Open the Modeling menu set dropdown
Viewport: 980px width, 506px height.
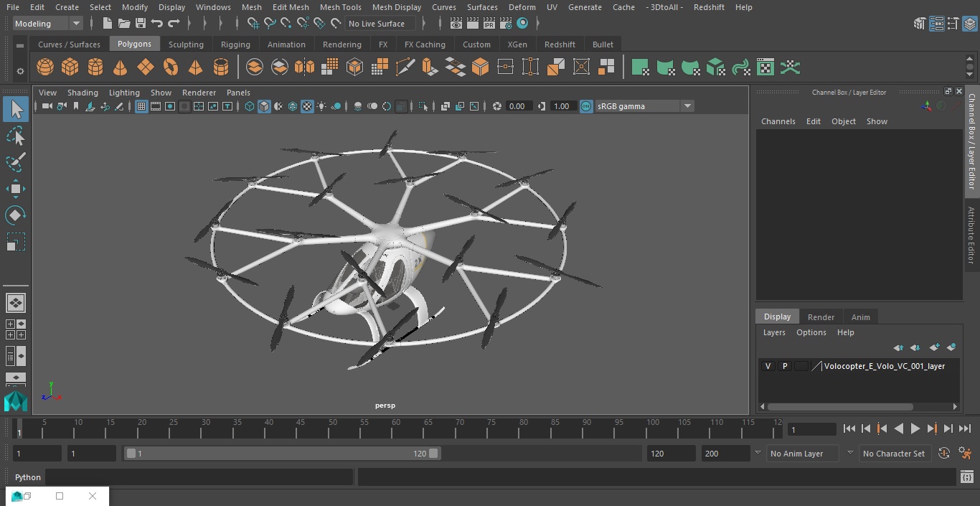(x=48, y=24)
